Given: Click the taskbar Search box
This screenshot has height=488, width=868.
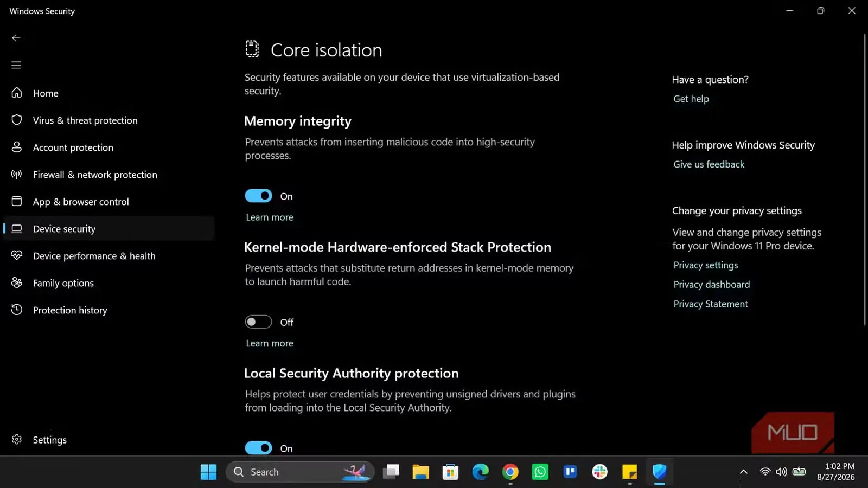Looking at the screenshot, I should (x=299, y=472).
